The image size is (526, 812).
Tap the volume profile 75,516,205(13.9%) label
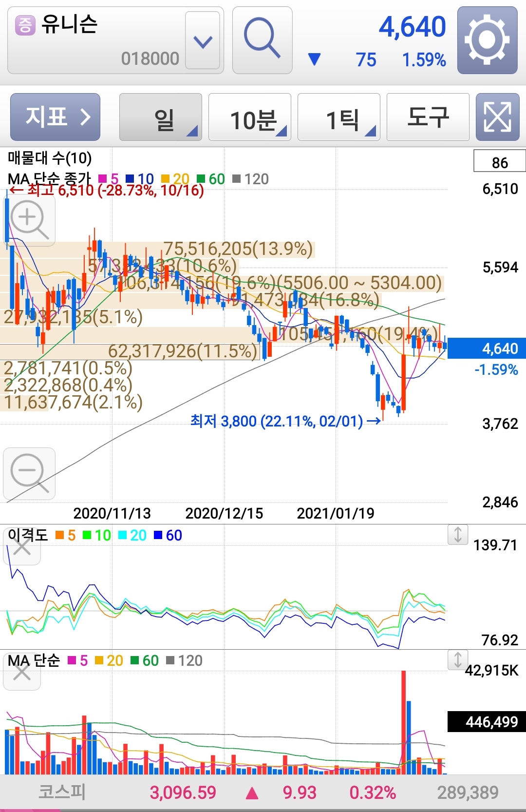[x=238, y=249]
